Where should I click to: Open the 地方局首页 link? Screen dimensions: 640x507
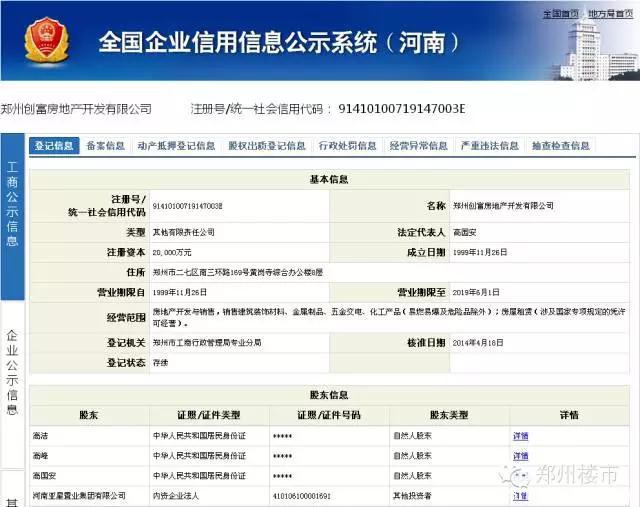pos(611,14)
